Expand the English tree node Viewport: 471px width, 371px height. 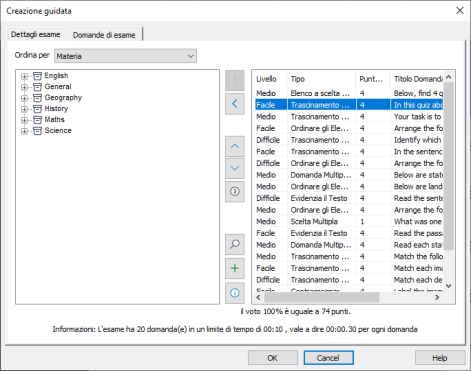point(24,76)
